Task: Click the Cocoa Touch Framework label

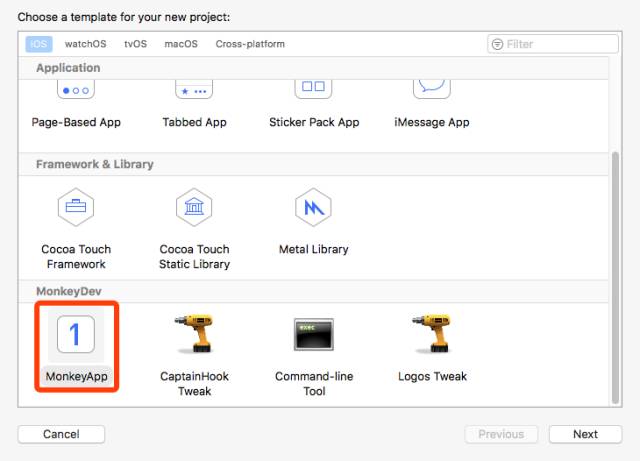Action: 76,256
